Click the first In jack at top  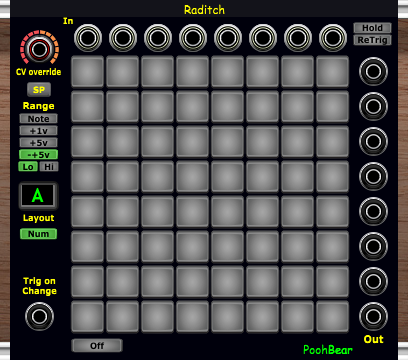pyautogui.click(x=88, y=38)
